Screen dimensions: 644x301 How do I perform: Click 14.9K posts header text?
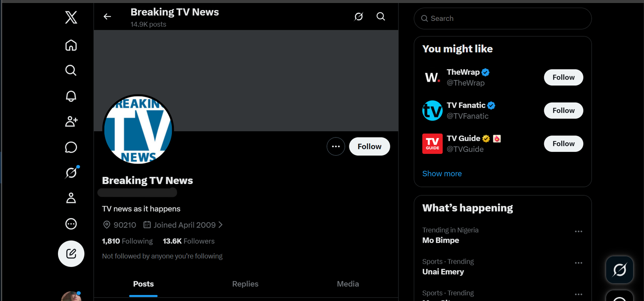(148, 25)
